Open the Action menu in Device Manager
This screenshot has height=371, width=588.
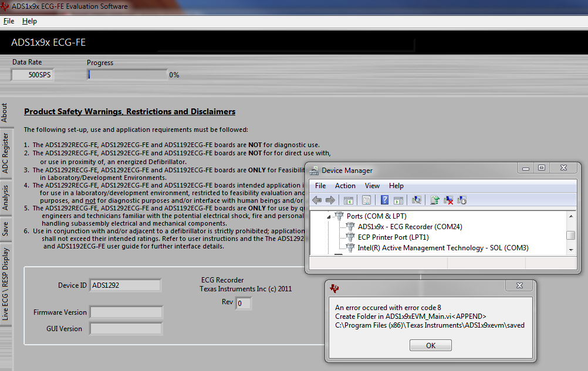(x=345, y=186)
